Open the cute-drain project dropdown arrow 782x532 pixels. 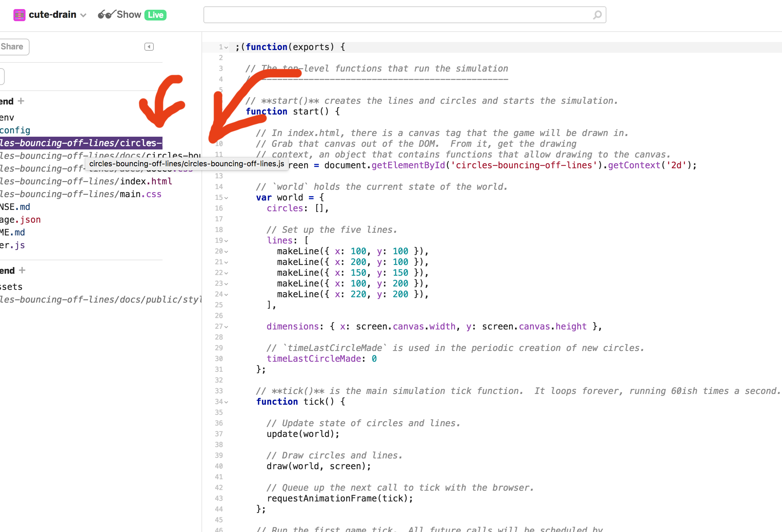(x=84, y=15)
